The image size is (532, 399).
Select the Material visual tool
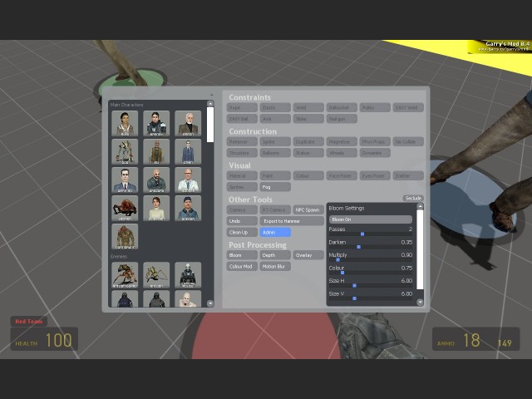(242, 175)
